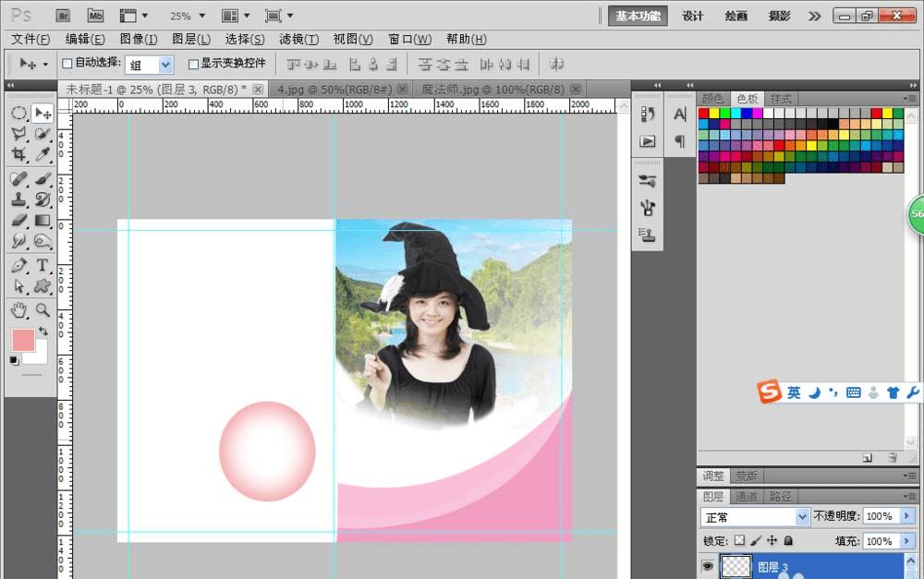The image size is (924, 579).
Task: Choose the Zoom magnifier tool
Action: pyautogui.click(x=43, y=310)
